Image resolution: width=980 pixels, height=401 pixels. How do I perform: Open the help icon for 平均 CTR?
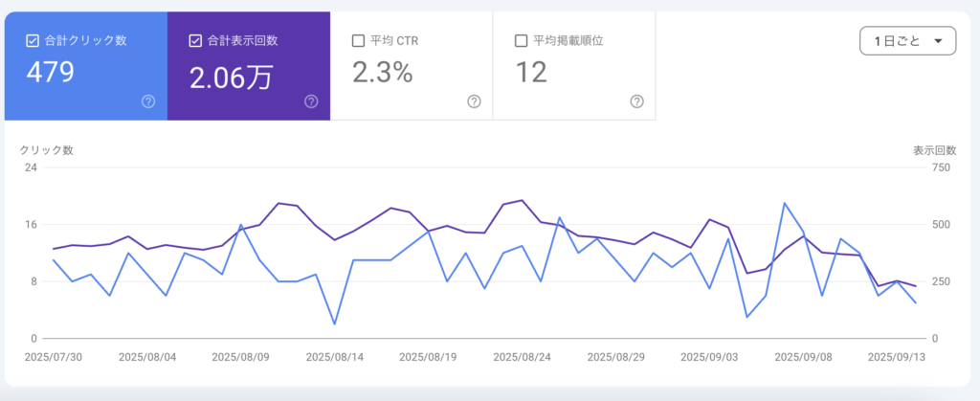[x=474, y=101]
